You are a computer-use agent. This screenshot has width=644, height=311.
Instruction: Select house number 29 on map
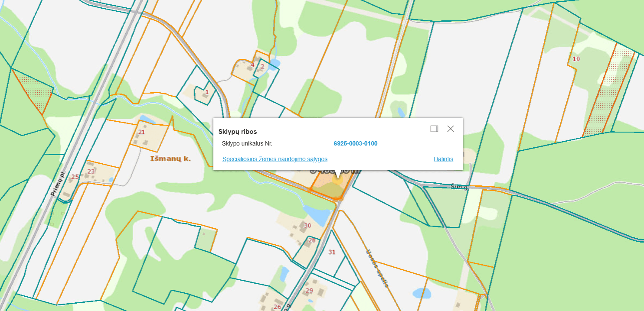click(309, 290)
